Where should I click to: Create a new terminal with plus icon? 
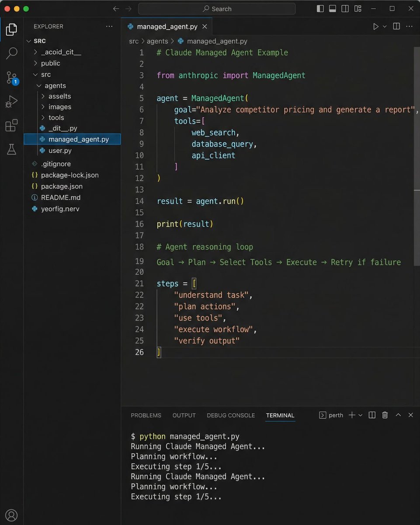click(x=352, y=415)
